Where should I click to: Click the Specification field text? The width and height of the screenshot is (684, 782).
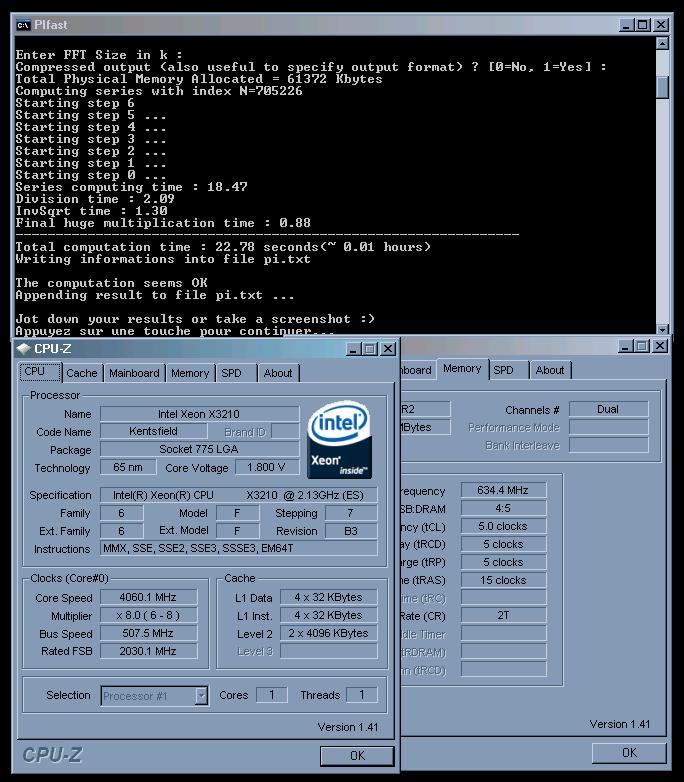point(238,495)
